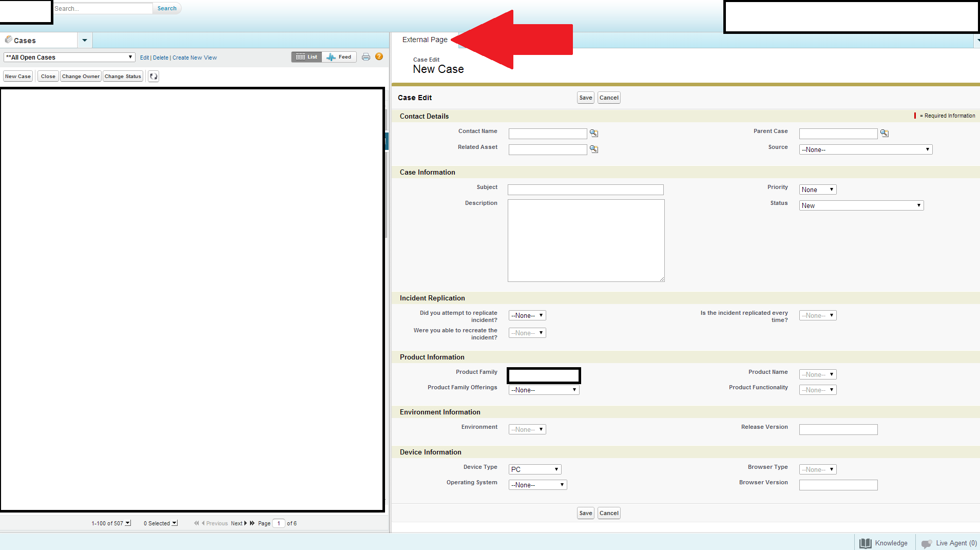Switch to Feed view
The height and width of the screenshot is (550, 980).
339,57
